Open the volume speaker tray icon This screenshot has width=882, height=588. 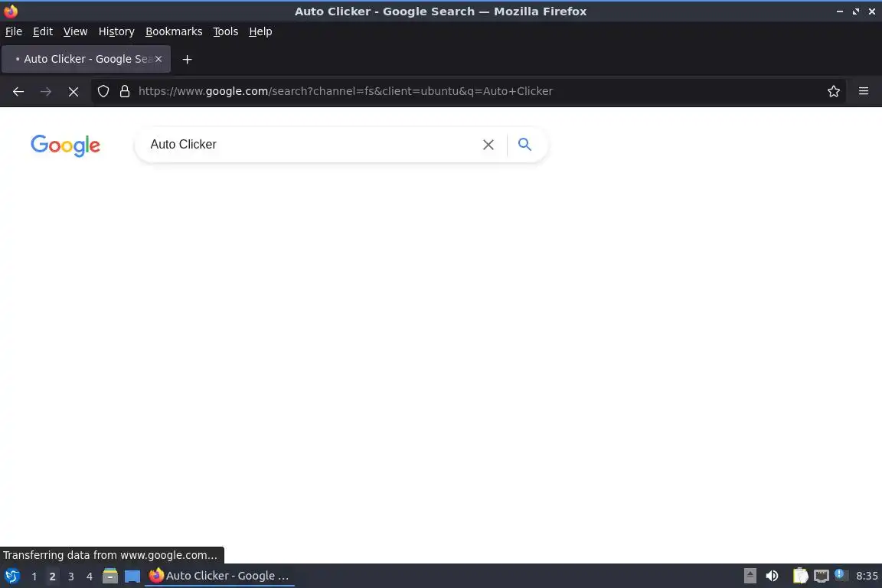tap(772, 576)
